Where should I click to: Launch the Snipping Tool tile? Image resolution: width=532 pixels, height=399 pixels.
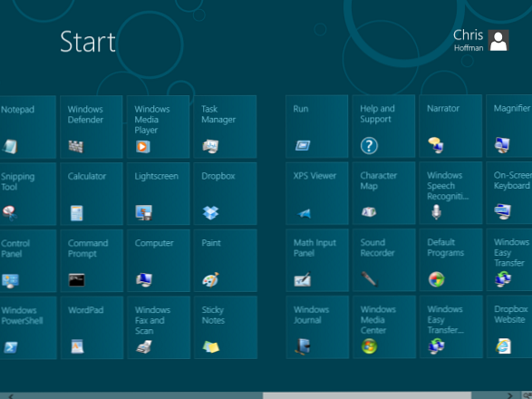28,193
